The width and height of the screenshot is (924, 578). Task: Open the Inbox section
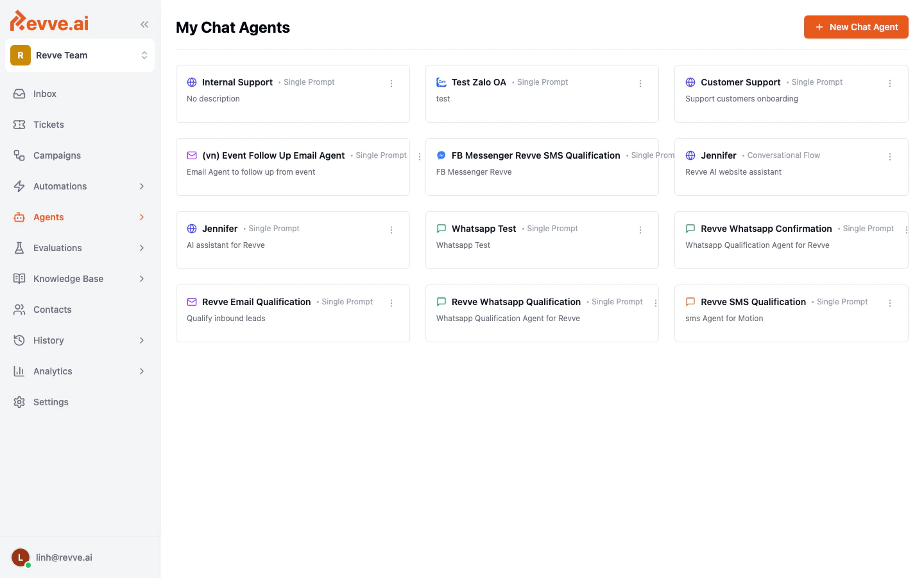pyautogui.click(x=44, y=94)
